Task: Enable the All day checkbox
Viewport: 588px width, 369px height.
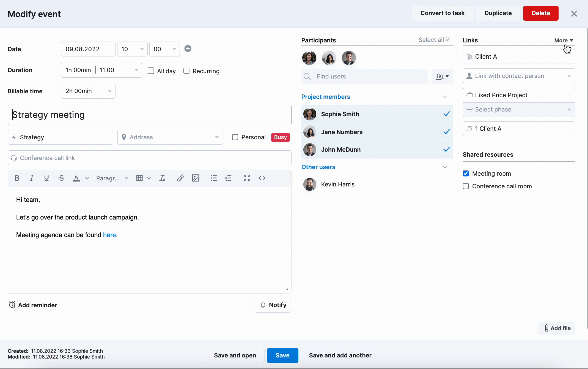Action: pos(151,71)
